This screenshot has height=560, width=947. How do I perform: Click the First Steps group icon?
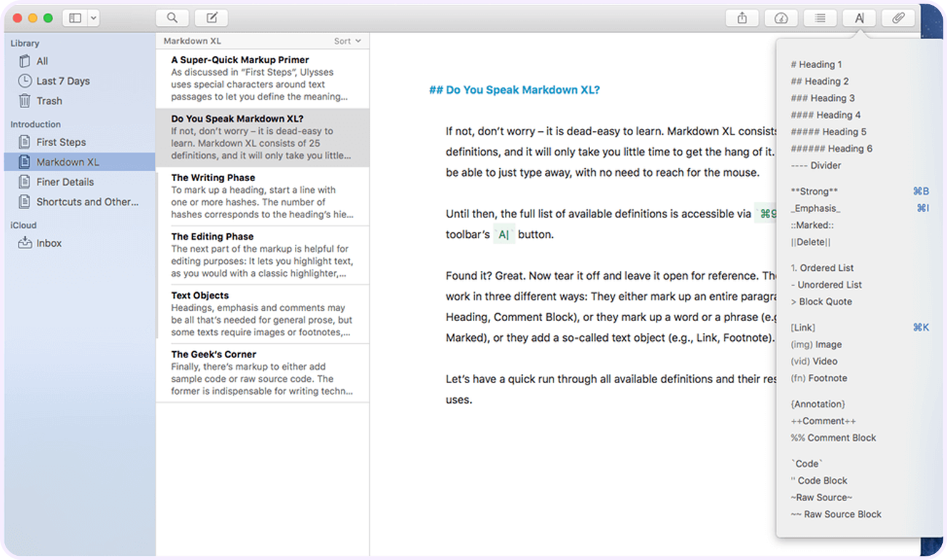click(x=25, y=142)
